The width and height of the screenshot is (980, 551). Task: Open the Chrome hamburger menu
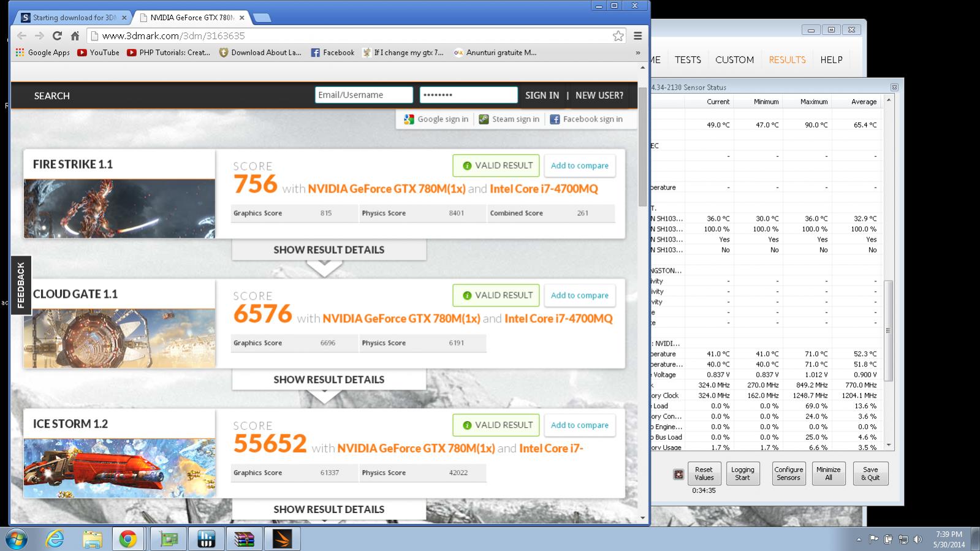point(638,36)
